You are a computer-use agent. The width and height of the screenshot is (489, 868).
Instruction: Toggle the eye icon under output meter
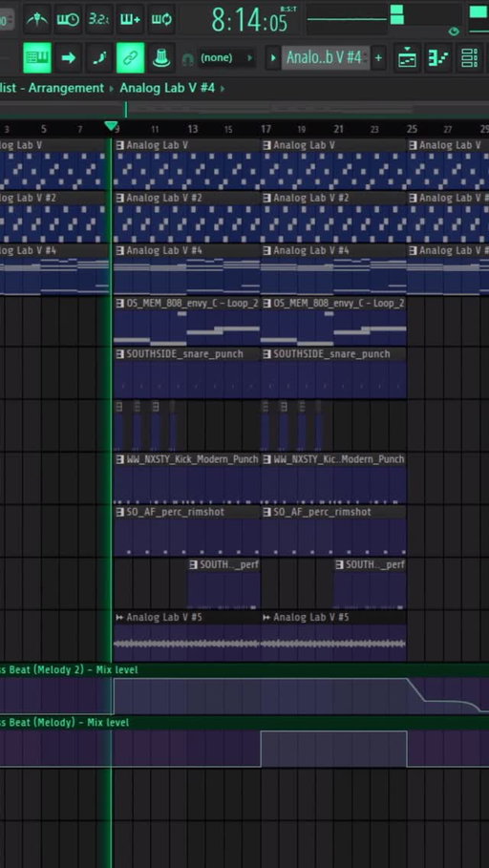tap(454, 32)
